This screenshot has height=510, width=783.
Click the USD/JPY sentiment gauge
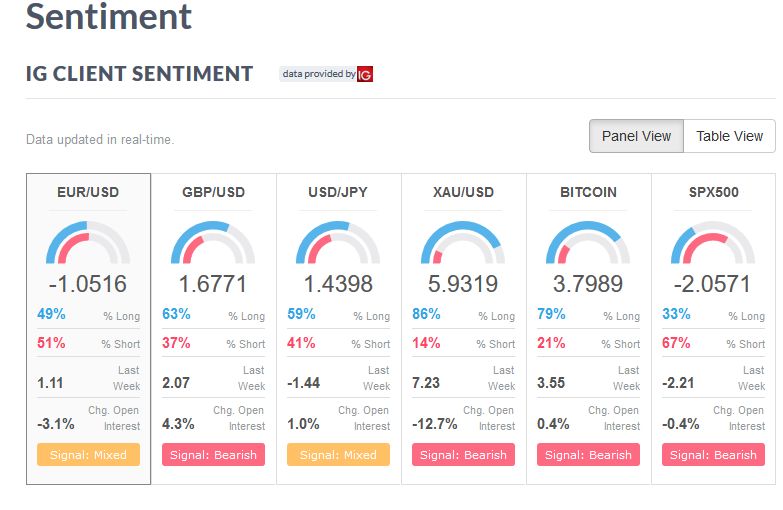pos(338,242)
